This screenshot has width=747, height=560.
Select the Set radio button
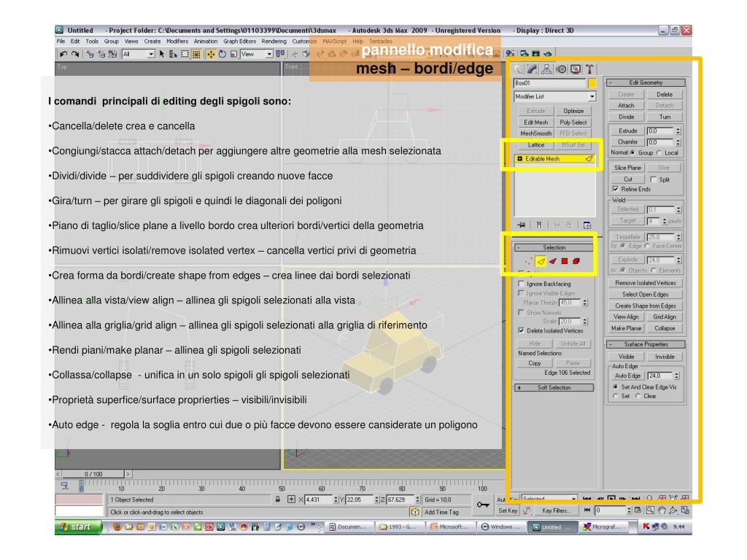click(616, 396)
